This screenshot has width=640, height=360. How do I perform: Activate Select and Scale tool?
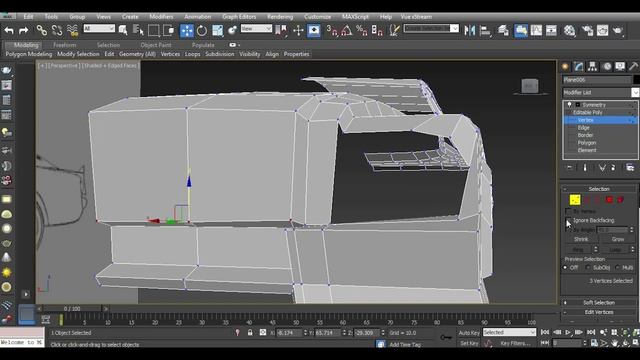click(217, 31)
